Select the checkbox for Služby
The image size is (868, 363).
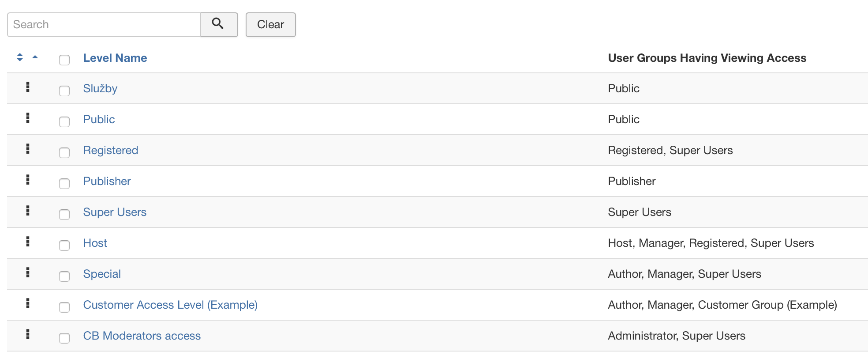click(x=64, y=91)
